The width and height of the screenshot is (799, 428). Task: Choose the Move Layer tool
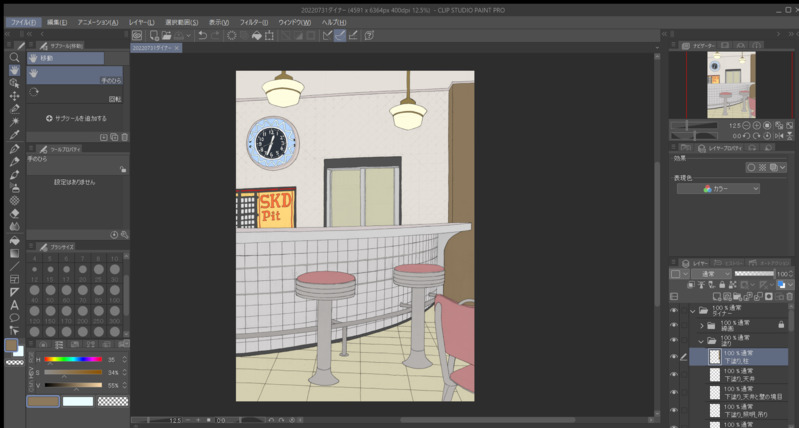pyautogui.click(x=14, y=96)
